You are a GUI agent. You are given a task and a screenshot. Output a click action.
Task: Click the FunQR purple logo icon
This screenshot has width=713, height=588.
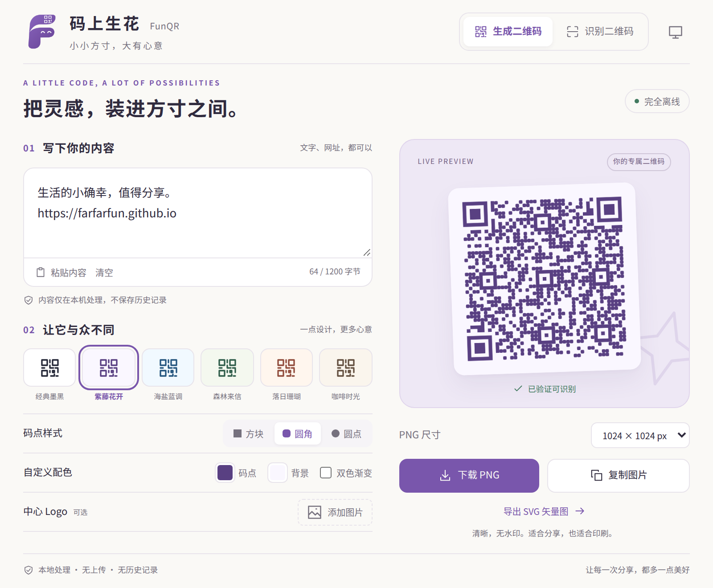point(42,32)
